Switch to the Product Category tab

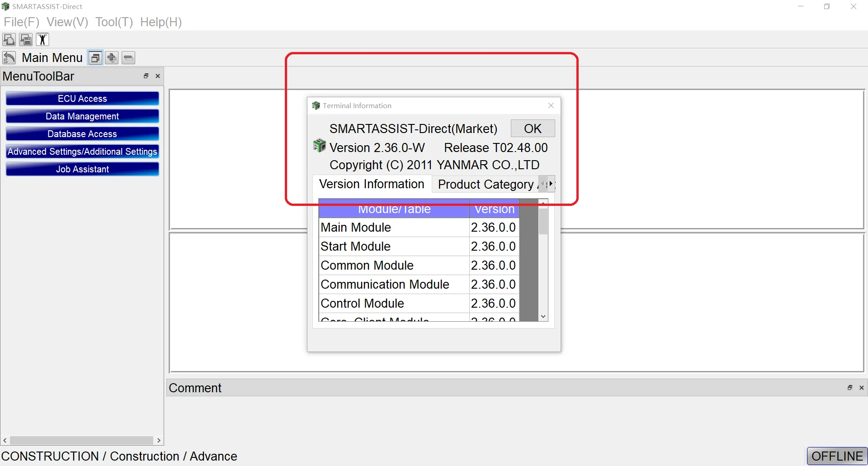point(486,185)
